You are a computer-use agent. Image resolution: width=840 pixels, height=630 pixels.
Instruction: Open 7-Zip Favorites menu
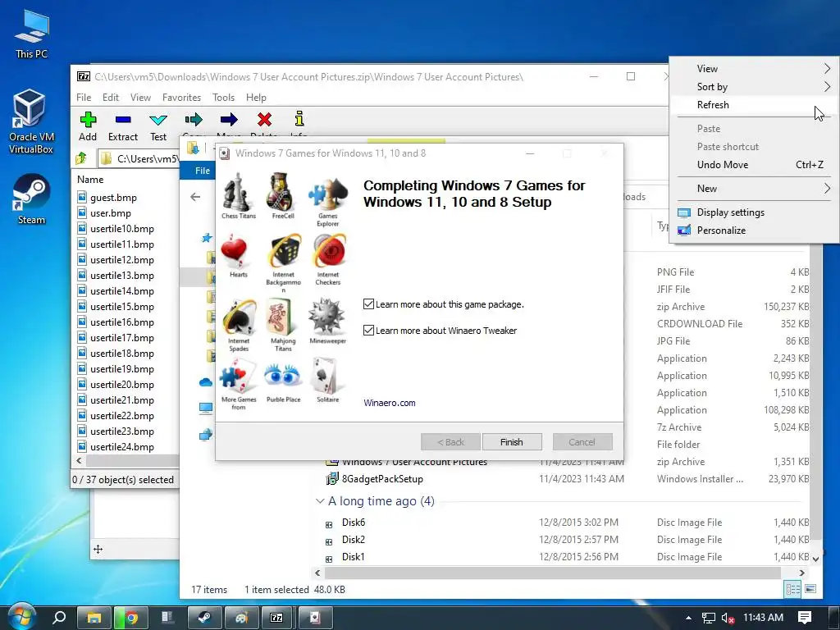pyautogui.click(x=181, y=98)
